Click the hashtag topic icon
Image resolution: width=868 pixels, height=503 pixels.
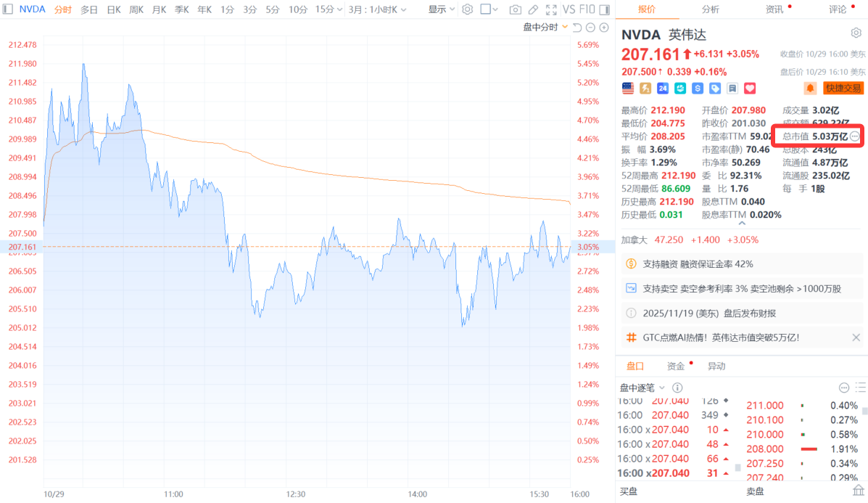coord(631,338)
